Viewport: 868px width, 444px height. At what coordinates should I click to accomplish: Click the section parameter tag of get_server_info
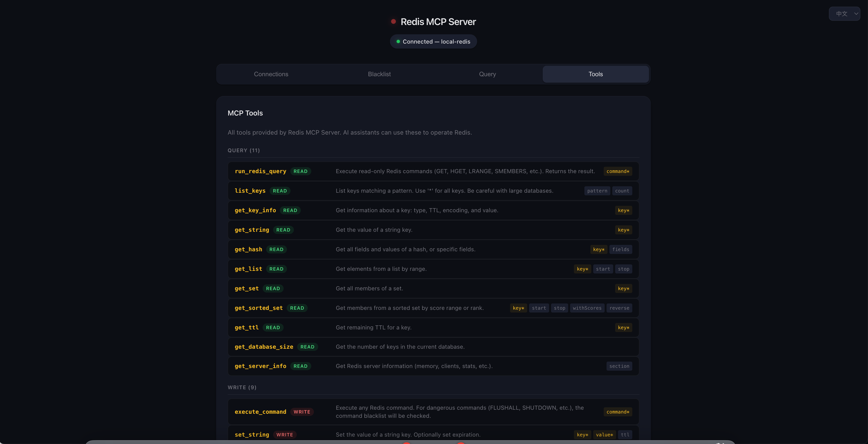tap(619, 366)
